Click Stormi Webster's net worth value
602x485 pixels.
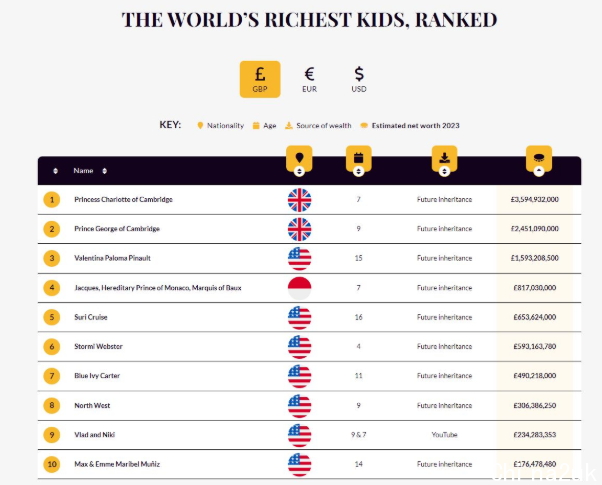pyautogui.click(x=534, y=347)
